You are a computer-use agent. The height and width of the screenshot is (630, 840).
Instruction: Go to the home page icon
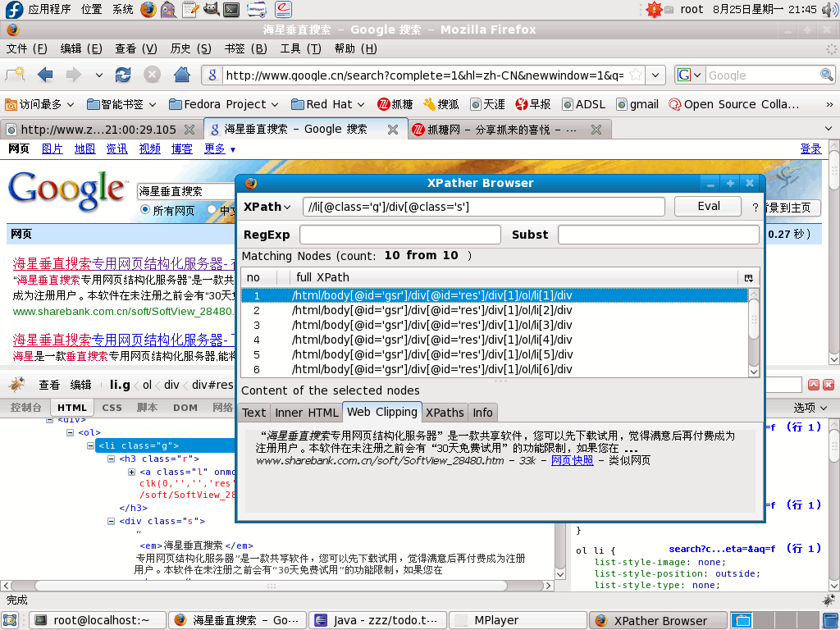[x=182, y=75]
